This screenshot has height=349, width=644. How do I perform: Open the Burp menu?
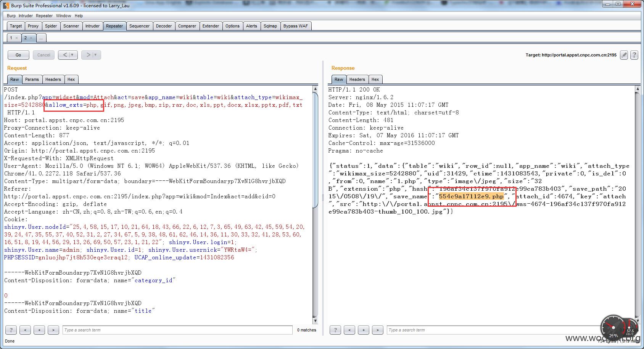[x=11, y=16]
